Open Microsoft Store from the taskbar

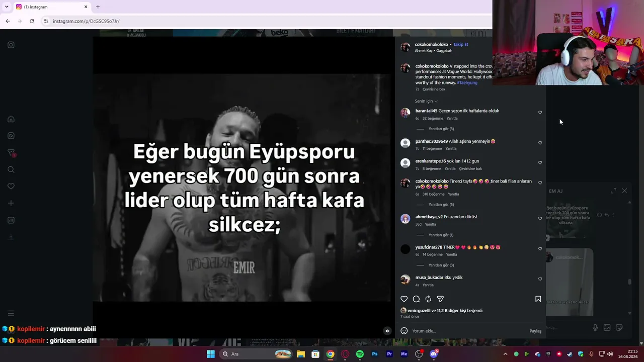tap(315, 354)
